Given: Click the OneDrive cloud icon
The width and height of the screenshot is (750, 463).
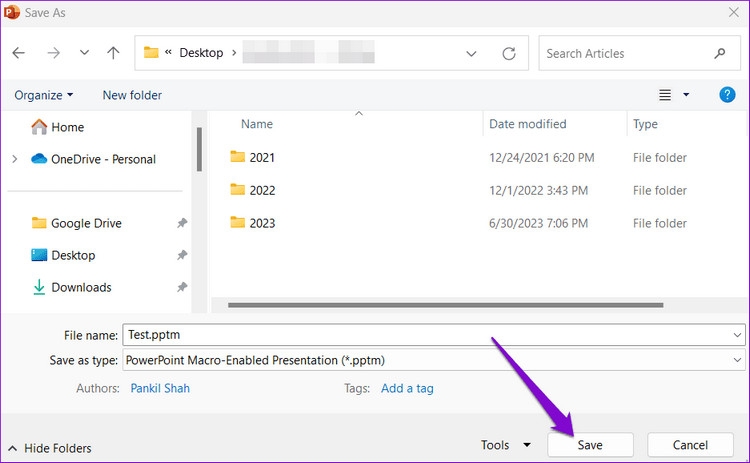Looking at the screenshot, I should (x=39, y=158).
